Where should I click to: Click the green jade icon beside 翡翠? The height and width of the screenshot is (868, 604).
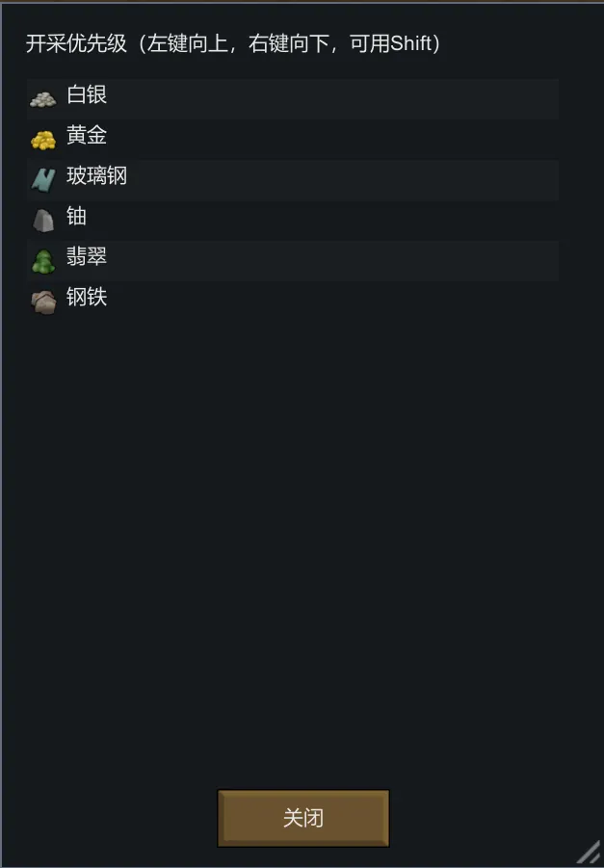42,260
